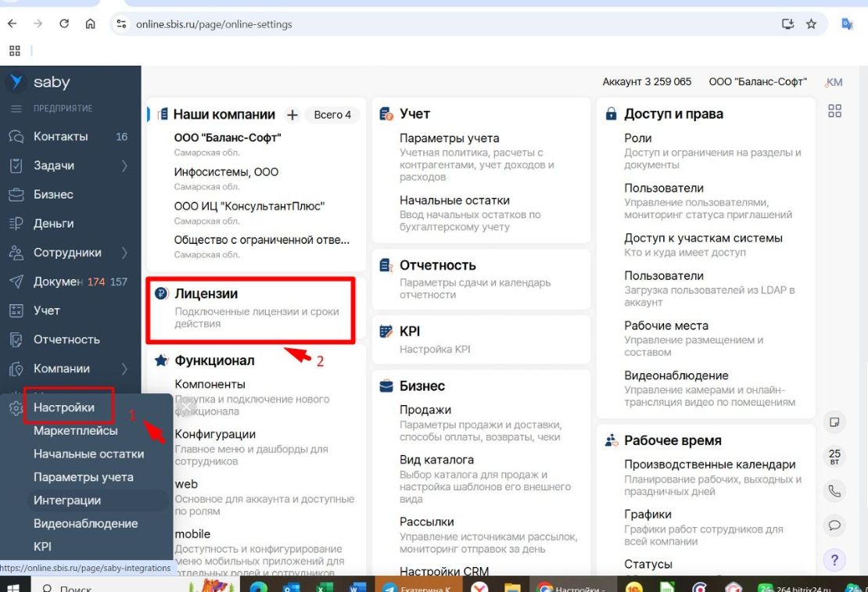Open company ООО ИЦ "КонсультантПлюс"
Image resolution: width=868 pixels, height=592 pixels.
tap(249, 206)
